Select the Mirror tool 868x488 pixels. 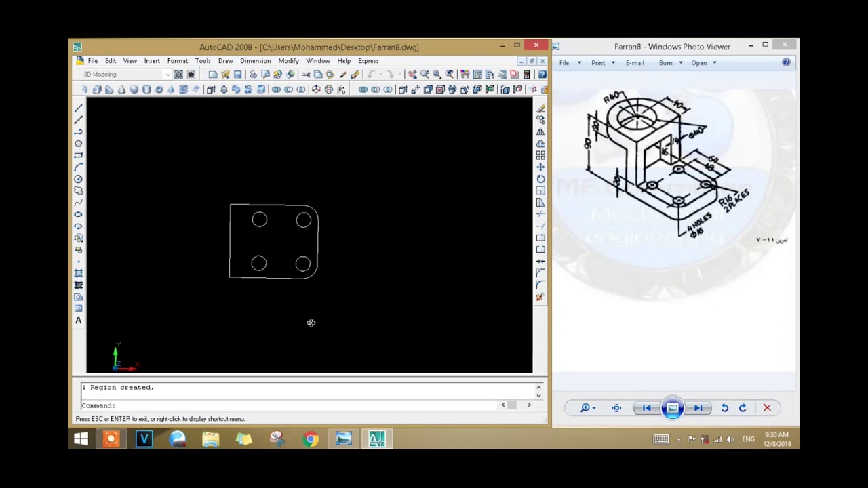540,131
